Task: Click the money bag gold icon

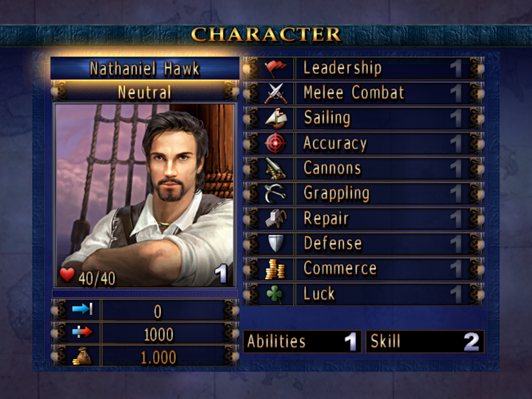Action: pos(82,356)
